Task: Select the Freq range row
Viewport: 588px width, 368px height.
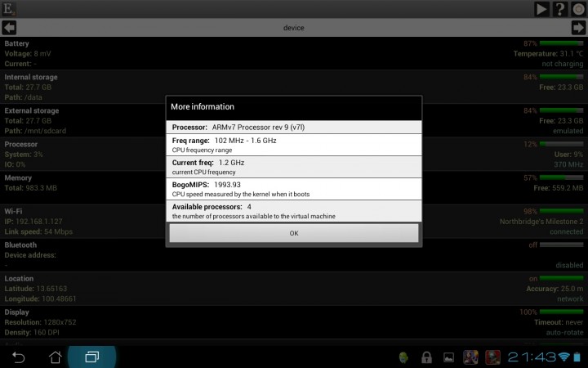Action: point(294,145)
